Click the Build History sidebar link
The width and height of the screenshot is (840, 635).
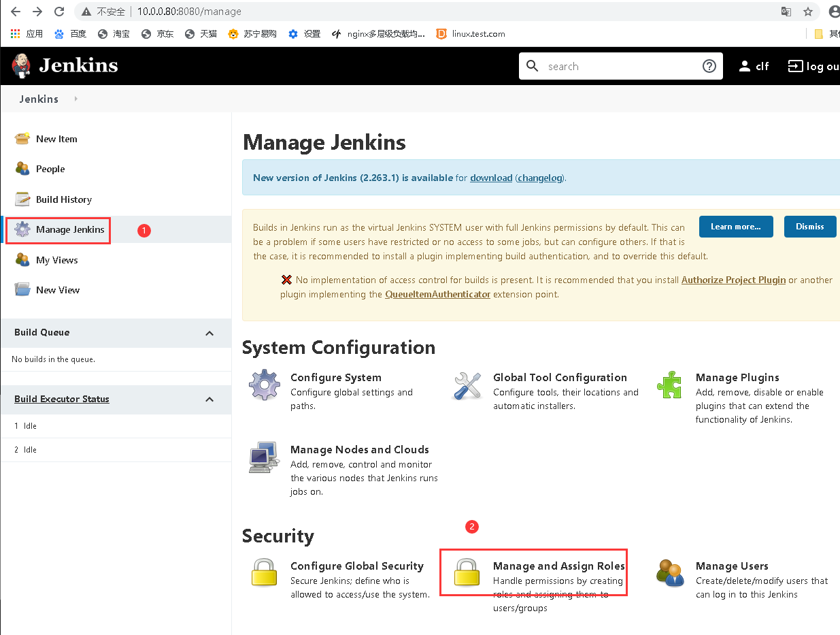pos(64,199)
